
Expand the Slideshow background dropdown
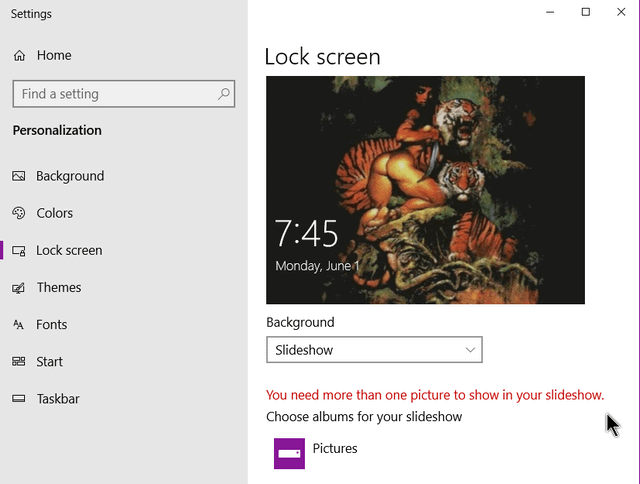tap(374, 350)
